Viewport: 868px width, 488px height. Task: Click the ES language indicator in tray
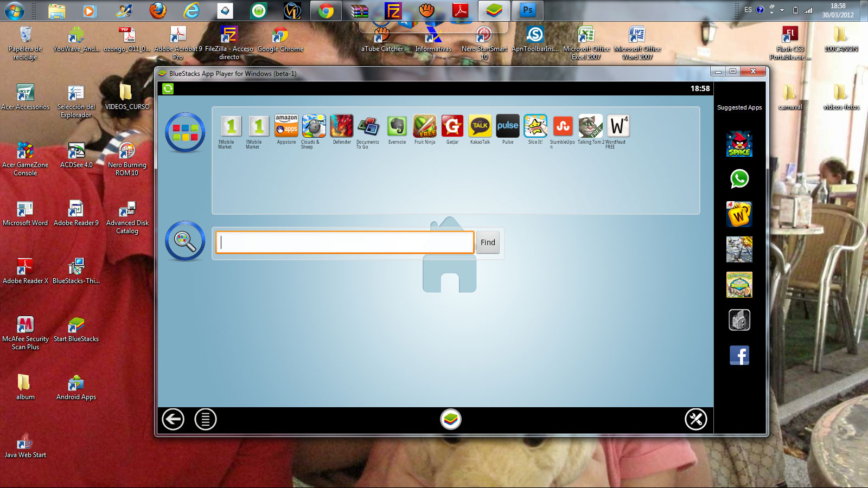click(748, 10)
